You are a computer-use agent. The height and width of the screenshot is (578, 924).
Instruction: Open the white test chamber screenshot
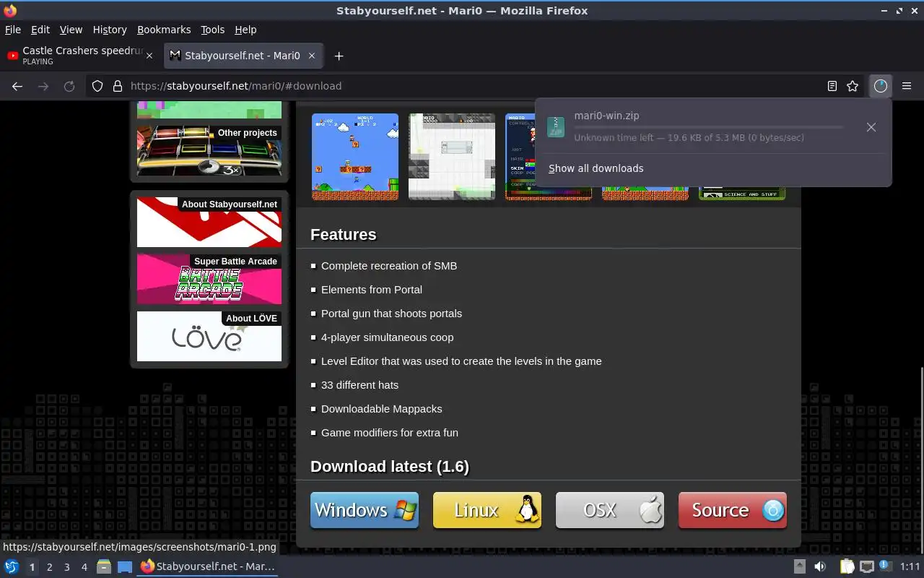(452, 156)
